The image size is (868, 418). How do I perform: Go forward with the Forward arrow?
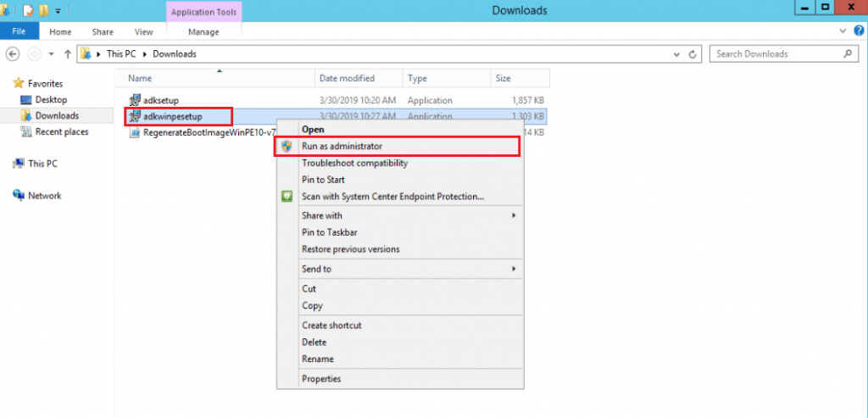[x=34, y=53]
